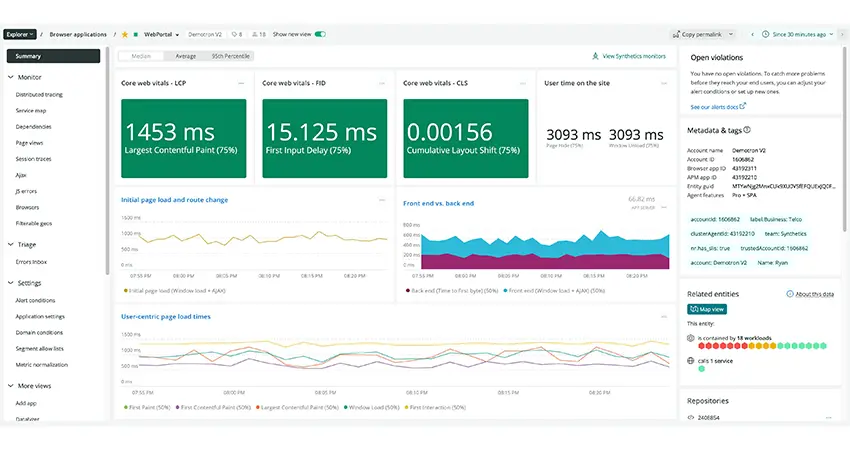This screenshot has height=450, width=850.
Task: Open Distributed tracing in the sidebar
Action: pyautogui.click(x=39, y=94)
